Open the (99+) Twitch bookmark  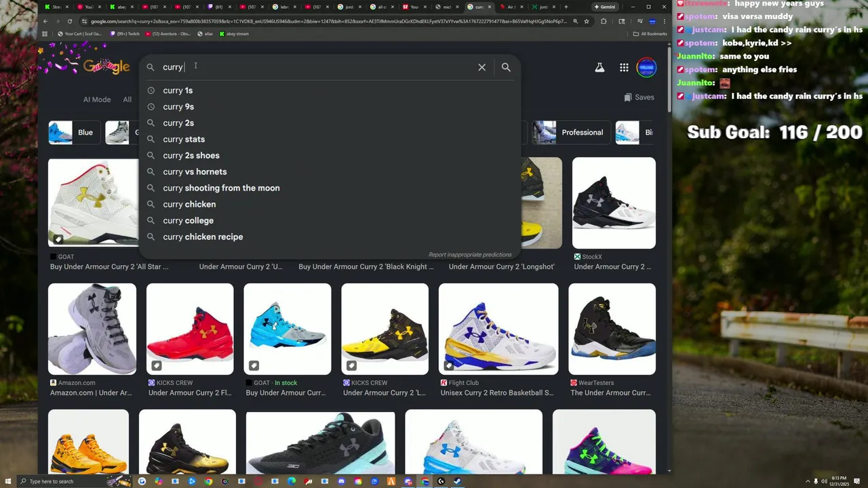(x=123, y=33)
